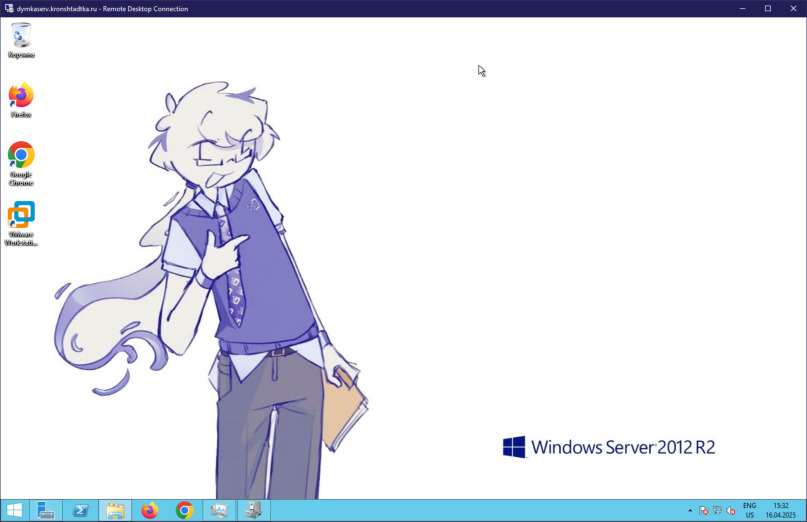Open PowerShell from the taskbar

(x=80, y=511)
